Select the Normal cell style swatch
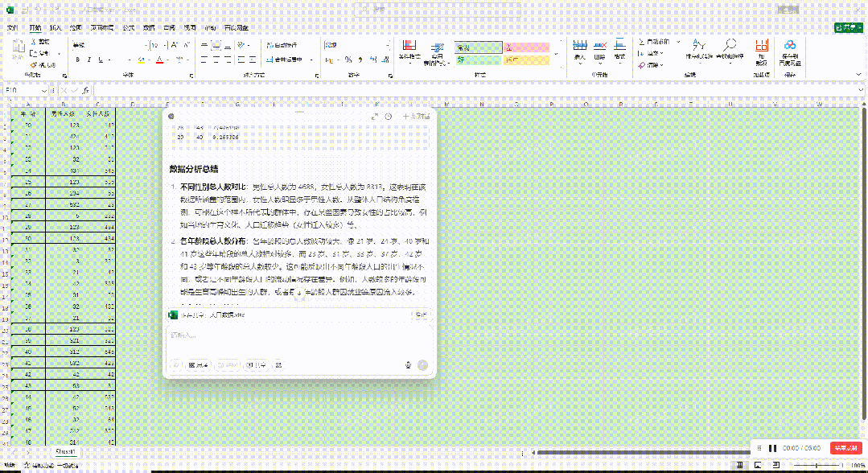Screen dimensions: 868x473 click(x=479, y=47)
